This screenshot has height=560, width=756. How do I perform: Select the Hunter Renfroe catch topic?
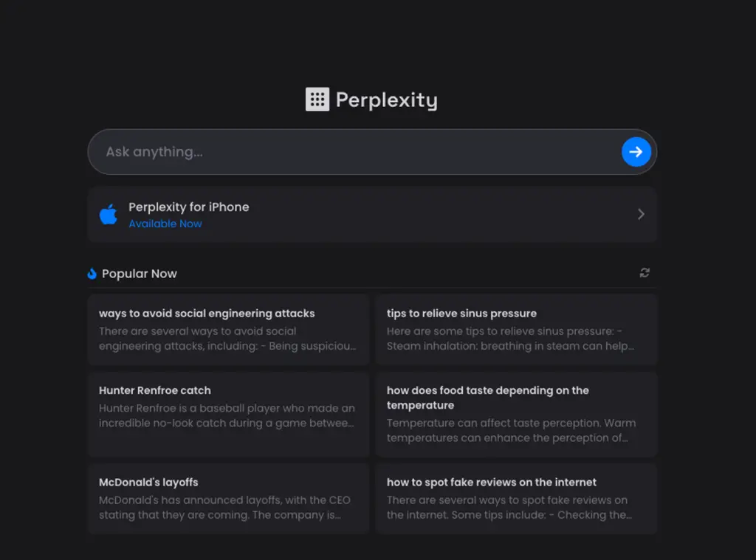(x=228, y=414)
